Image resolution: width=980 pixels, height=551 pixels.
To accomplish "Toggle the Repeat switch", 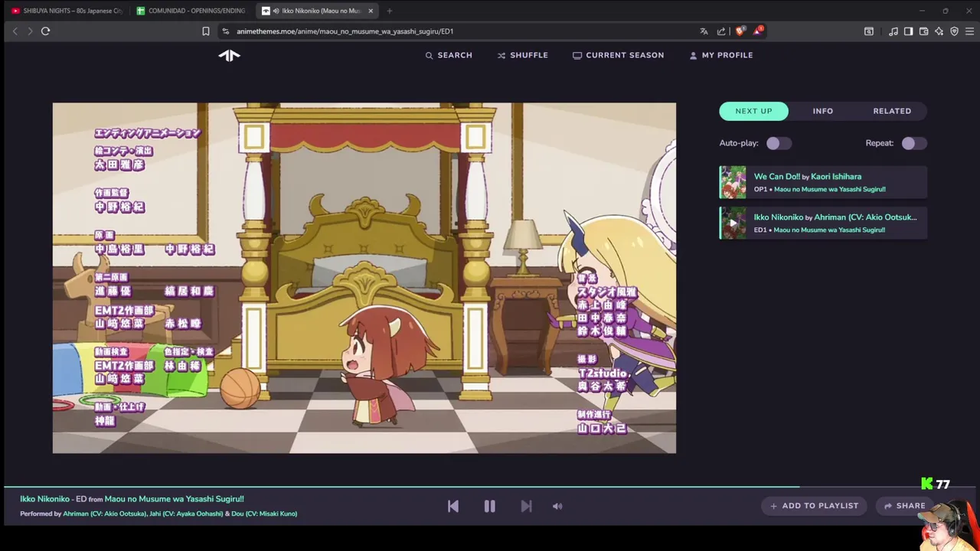I will (914, 143).
